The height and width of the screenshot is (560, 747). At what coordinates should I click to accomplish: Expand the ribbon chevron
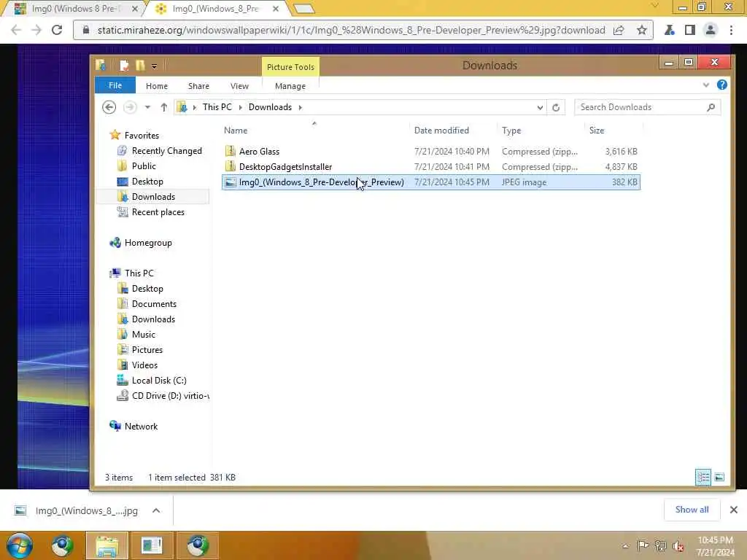click(x=705, y=85)
